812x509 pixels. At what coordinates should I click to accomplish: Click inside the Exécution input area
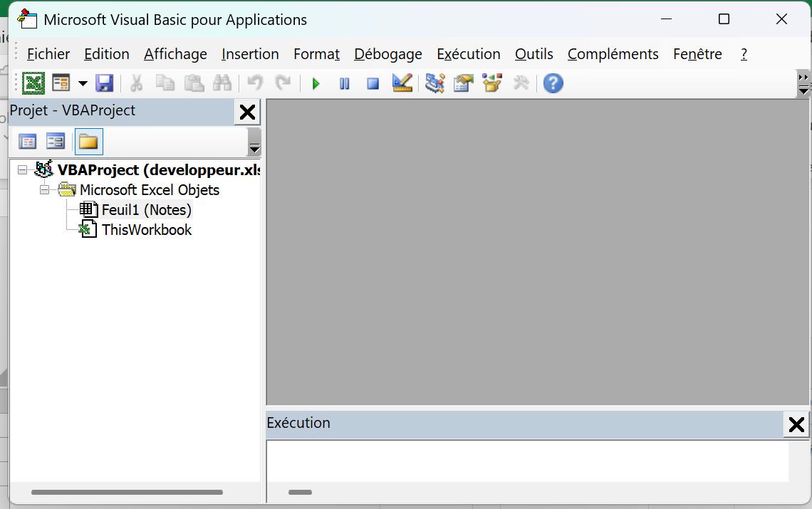(x=527, y=461)
